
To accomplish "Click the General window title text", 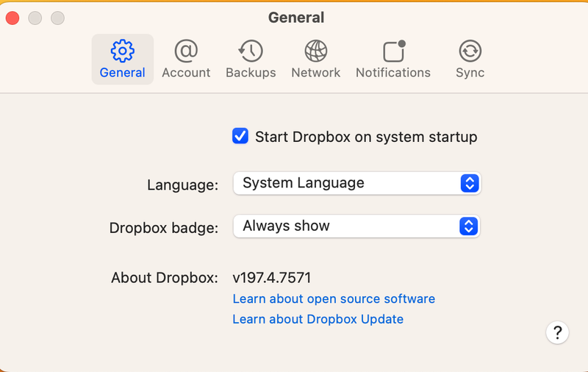I will pos(296,18).
